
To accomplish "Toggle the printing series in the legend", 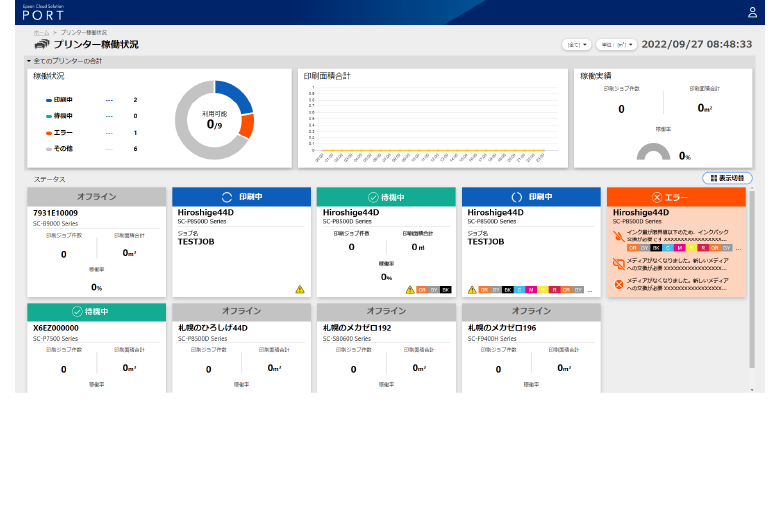I will pyautogui.click(x=62, y=100).
